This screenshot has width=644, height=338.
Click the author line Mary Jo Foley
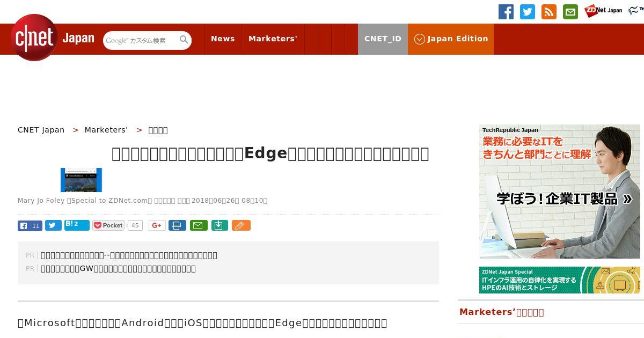pos(142,201)
